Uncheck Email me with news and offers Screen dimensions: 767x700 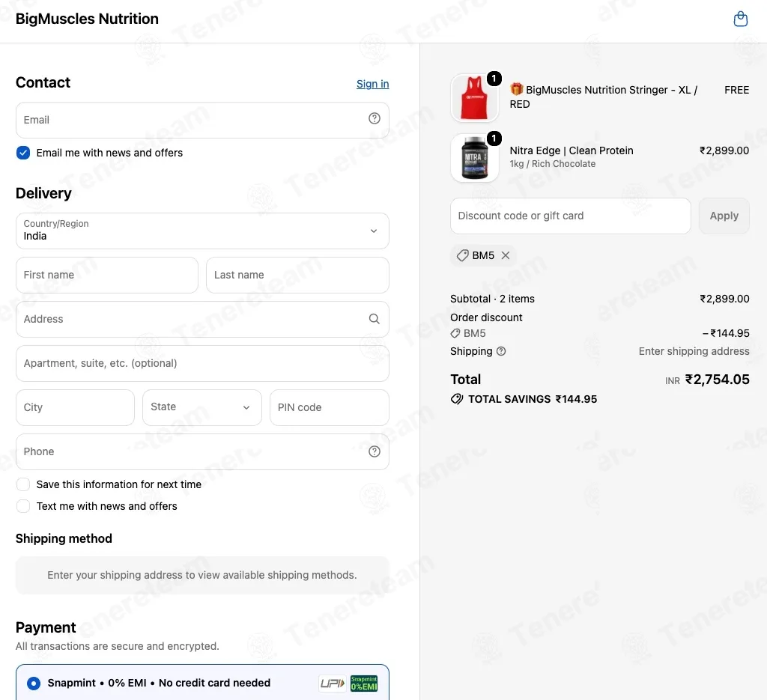pyautogui.click(x=23, y=153)
